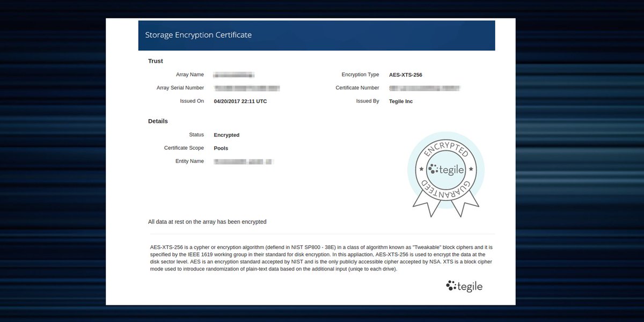644x322 pixels.
Task: Click the blurred Certificate Number value
Action: pos(425,87)
